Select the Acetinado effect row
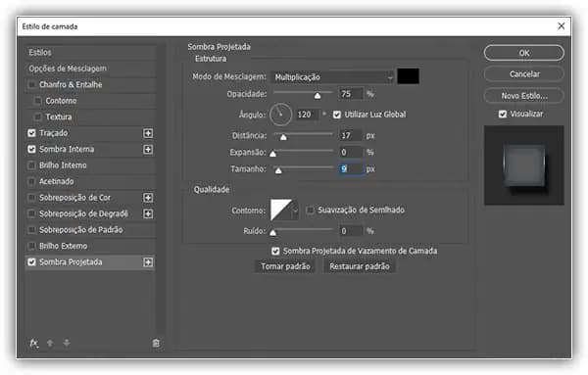The image size is (588, 375). pyautogui.click(x=91, y=181)
